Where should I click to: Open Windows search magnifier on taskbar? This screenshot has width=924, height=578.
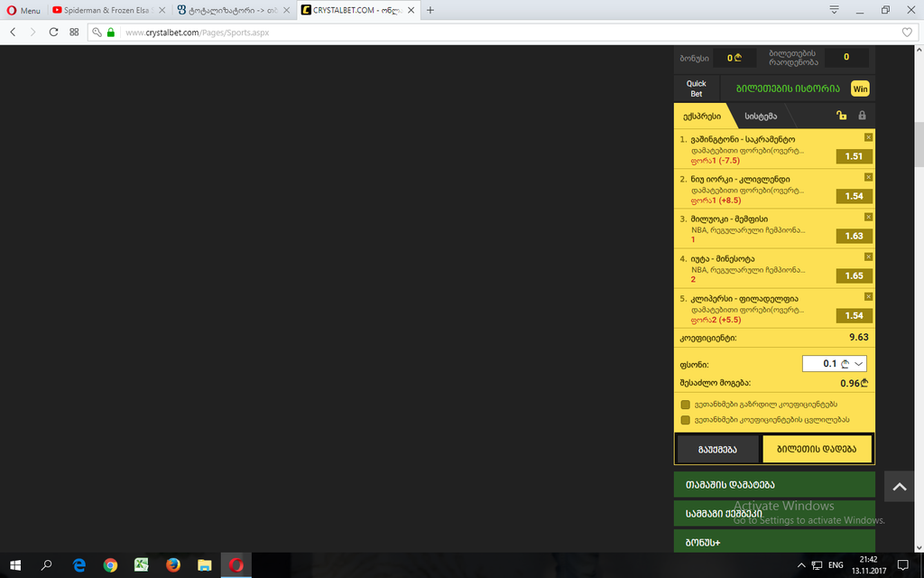(46, 565)
